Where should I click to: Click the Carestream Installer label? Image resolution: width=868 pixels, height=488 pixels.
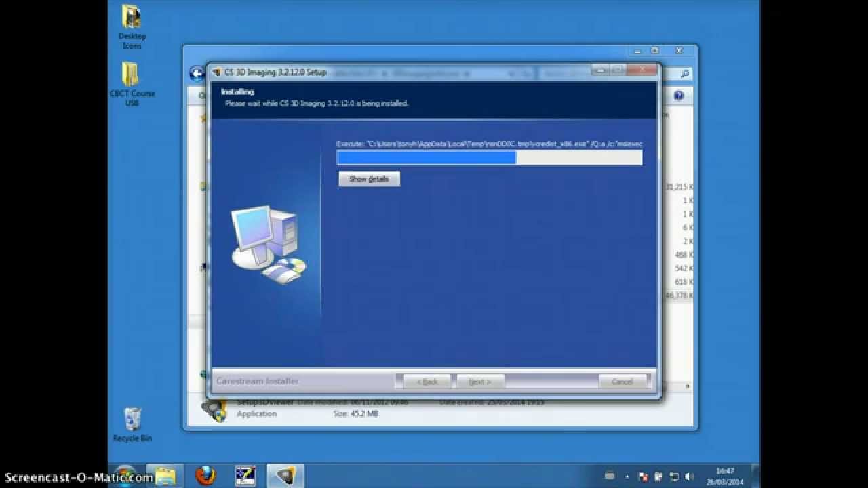pyautogui.click(x=258, y=381)
